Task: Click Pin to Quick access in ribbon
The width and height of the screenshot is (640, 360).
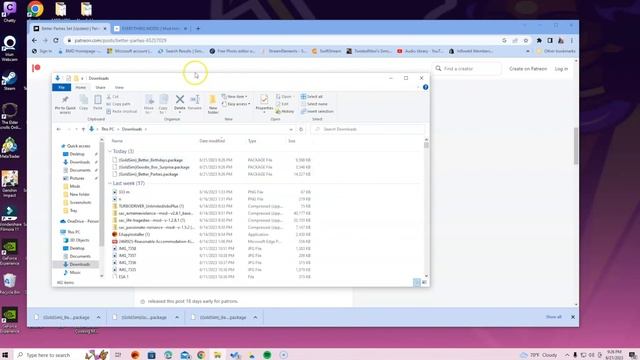Action: [65, 105]
